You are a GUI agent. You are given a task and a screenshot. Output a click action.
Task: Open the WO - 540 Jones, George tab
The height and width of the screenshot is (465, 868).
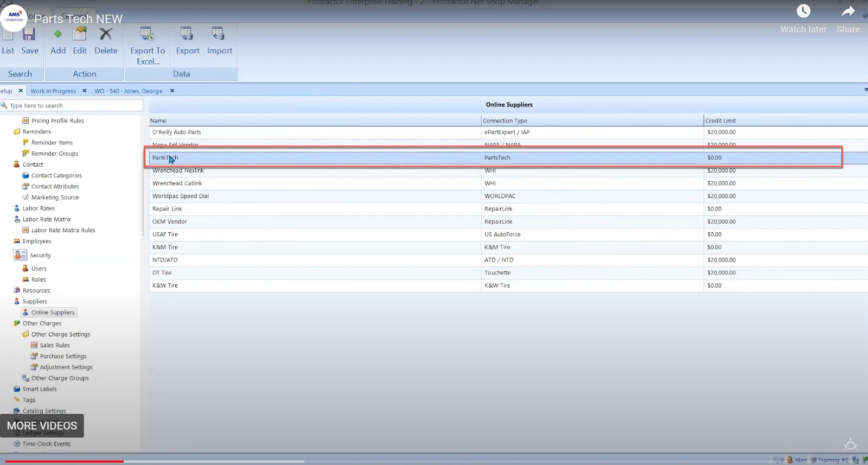(128, 91)
